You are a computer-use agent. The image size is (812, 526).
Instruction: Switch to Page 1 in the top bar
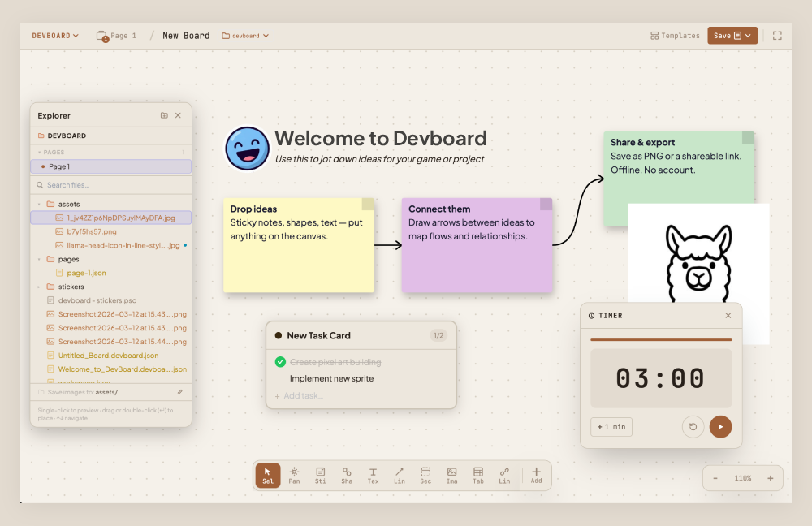(x=116, y=35)
